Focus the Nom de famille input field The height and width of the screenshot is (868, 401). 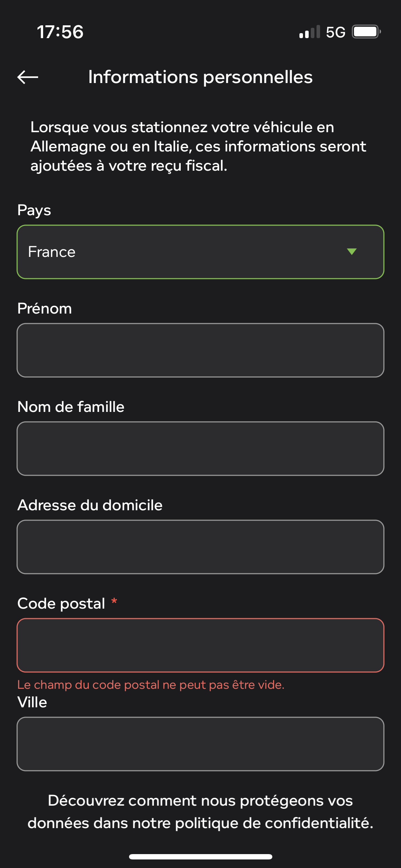(200, 449)
